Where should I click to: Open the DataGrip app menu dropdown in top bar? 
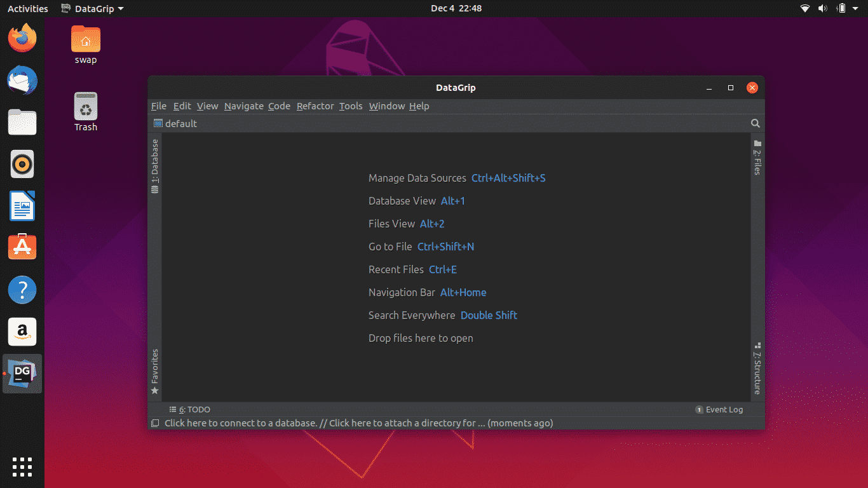pos(93,8)
